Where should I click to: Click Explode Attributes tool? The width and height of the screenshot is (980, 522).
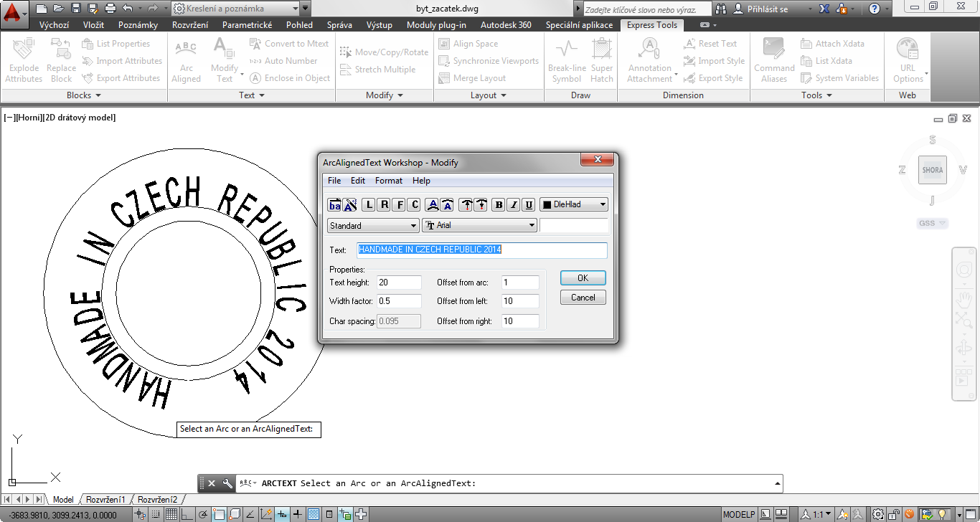(x=24, y=60)
